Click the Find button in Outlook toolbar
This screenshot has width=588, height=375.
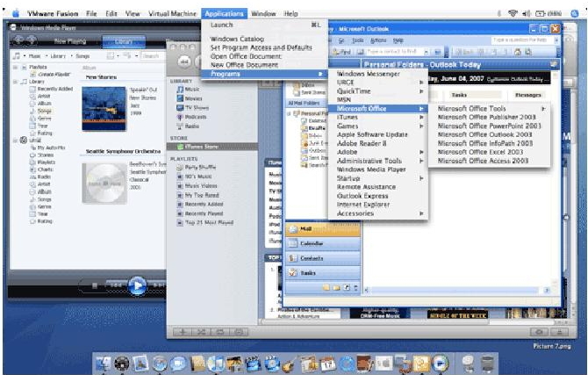(x=341, y=52)
